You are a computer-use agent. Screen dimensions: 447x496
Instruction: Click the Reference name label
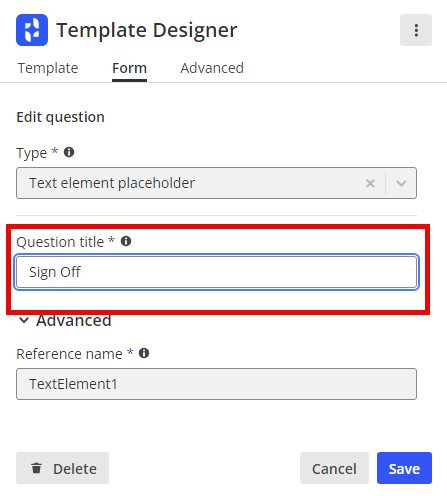69,354
